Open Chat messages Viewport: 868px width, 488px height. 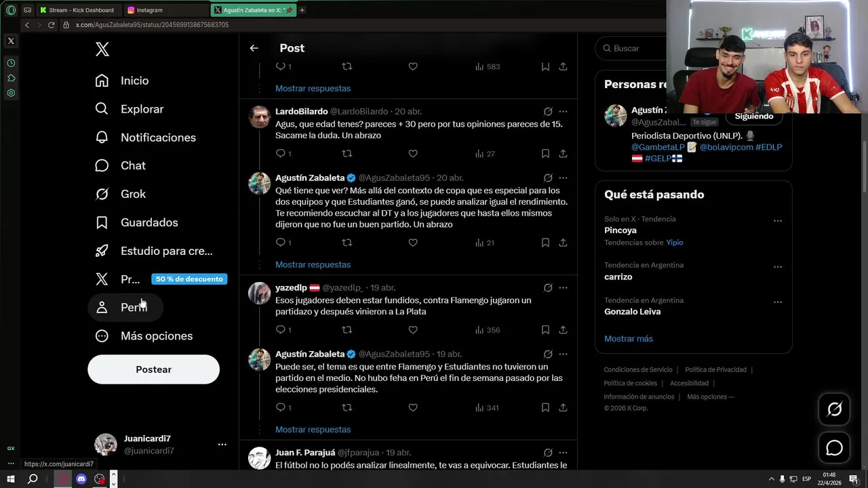coord(121,165)
